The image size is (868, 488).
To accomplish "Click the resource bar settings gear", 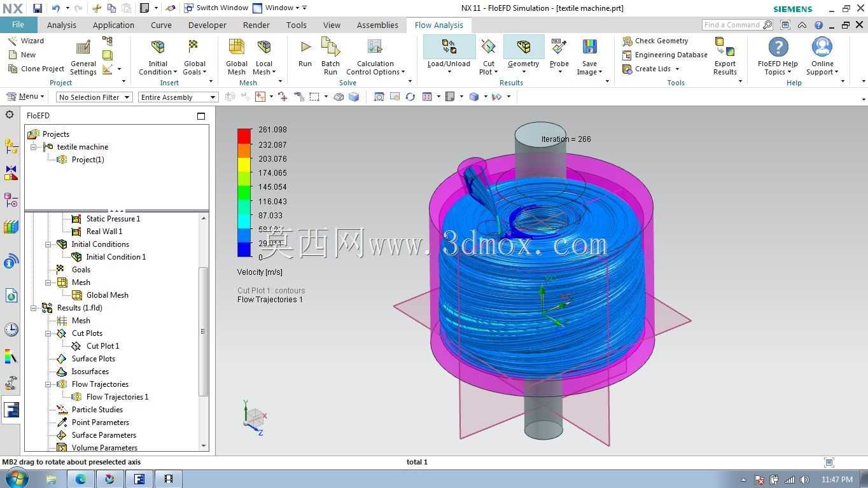I will [10, 115].
